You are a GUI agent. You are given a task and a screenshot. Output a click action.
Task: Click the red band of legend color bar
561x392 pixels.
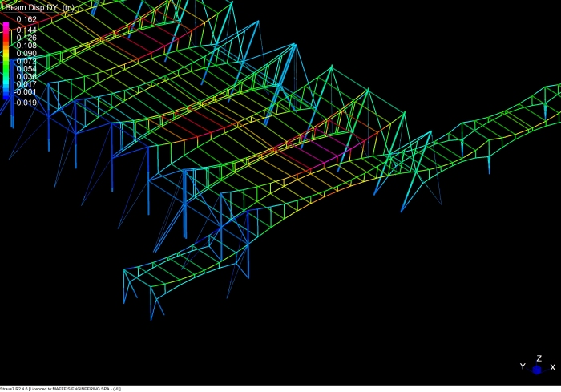(x=6, y=36)
